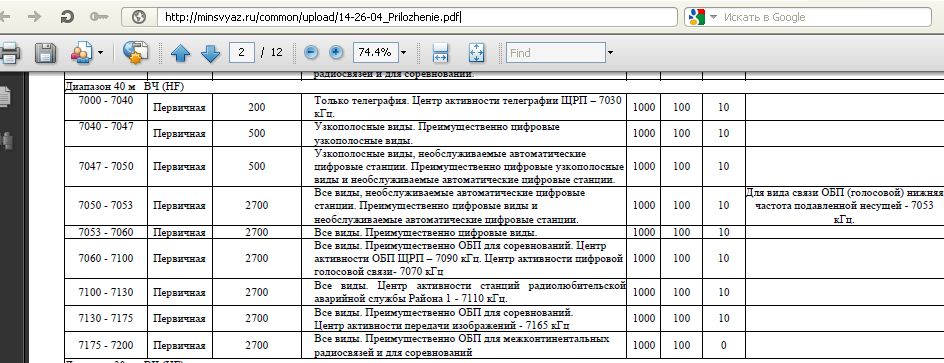Click 2700 in the 7130 - 7175 row
The height and width of the screenshot is (363, 944).
(256, 318)
